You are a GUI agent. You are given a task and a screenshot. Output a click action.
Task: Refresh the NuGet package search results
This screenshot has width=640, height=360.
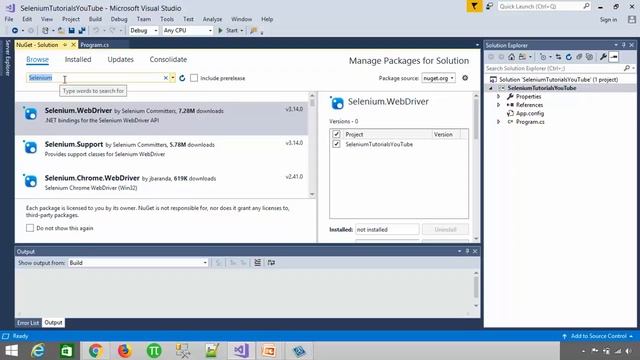click(x=182, y=78)
